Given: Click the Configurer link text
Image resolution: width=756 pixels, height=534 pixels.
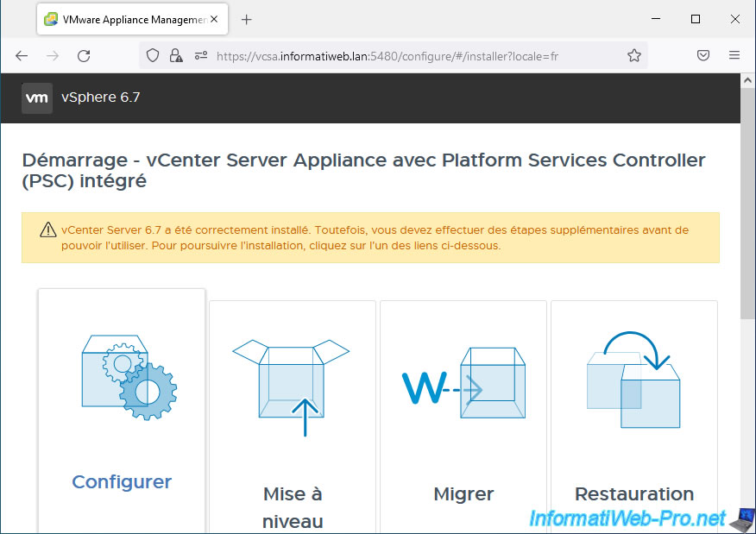Looking at the screenshot, I should coord(122,482).
